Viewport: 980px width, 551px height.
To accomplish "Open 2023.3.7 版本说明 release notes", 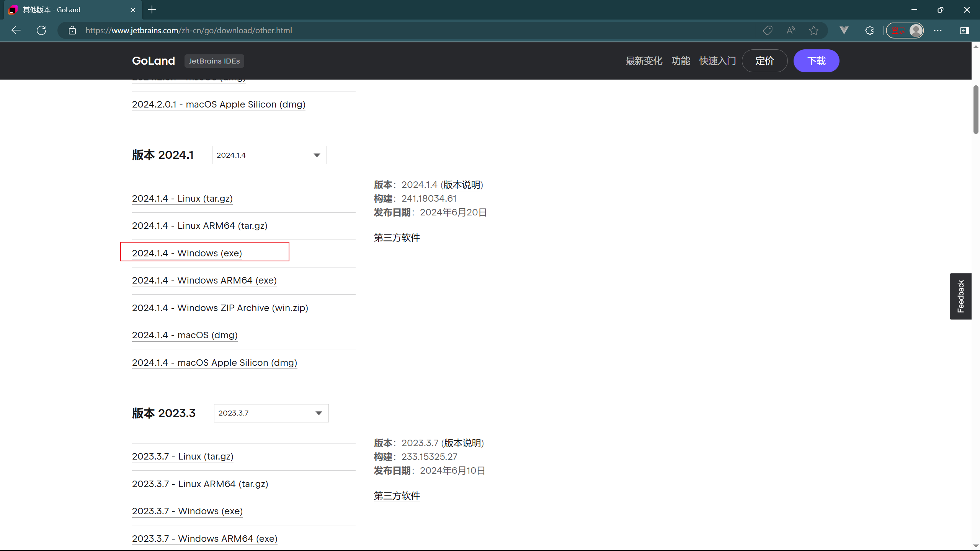I will click(462, 443).
